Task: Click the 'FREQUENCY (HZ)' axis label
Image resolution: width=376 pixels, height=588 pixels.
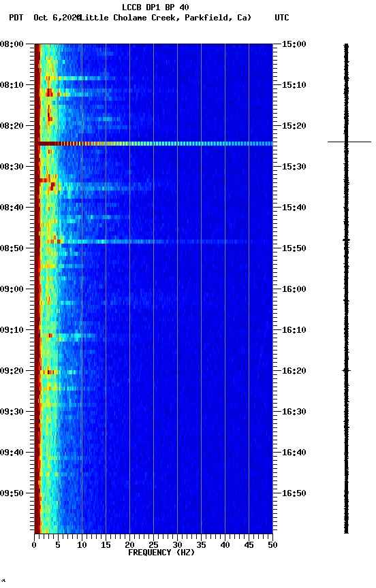Action: (x=161, y=553)
